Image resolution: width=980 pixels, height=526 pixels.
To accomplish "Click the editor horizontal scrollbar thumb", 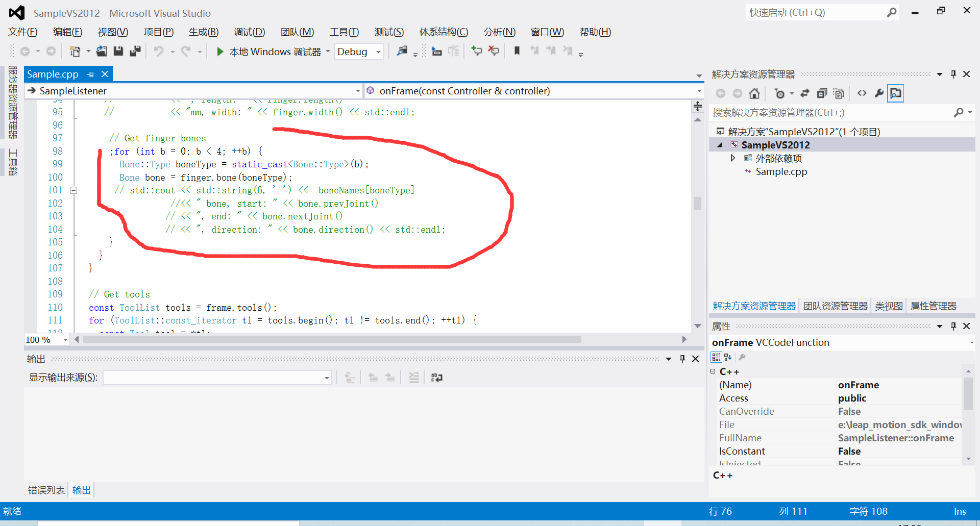I will click(x=332, y=339).
